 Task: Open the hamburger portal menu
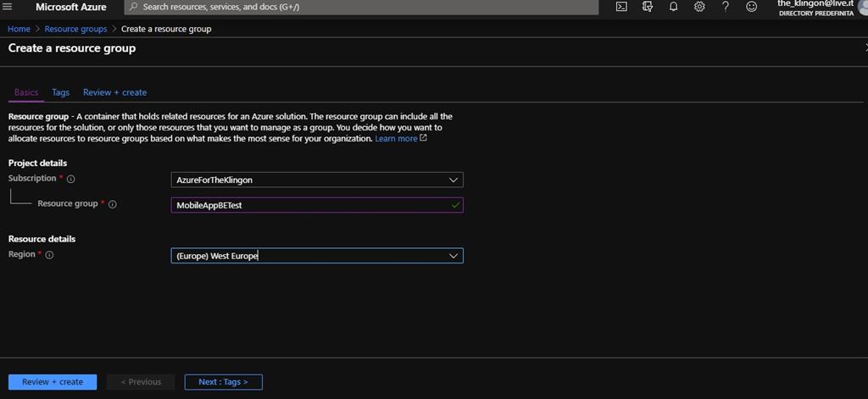click(7, 7)
